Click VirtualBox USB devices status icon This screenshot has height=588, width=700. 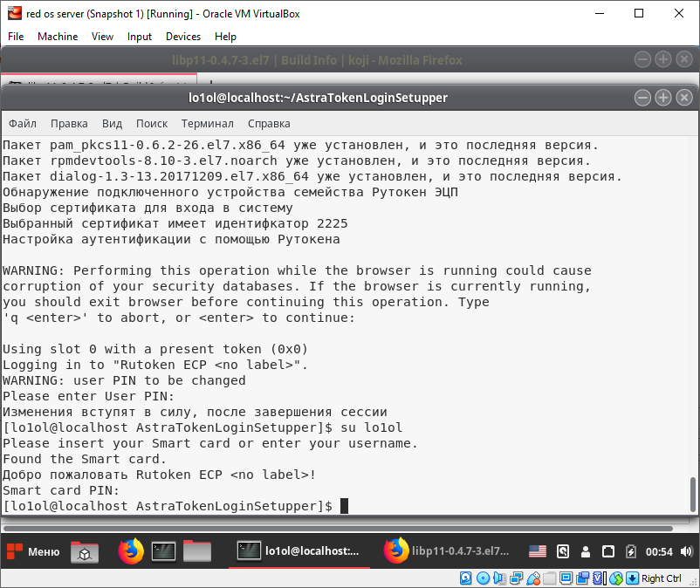click(533, 578)
